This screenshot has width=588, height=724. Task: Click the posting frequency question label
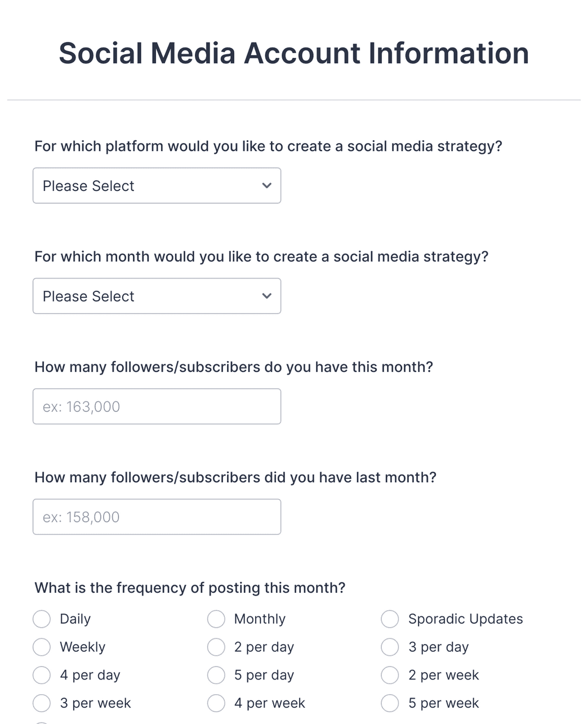(190, 588)
